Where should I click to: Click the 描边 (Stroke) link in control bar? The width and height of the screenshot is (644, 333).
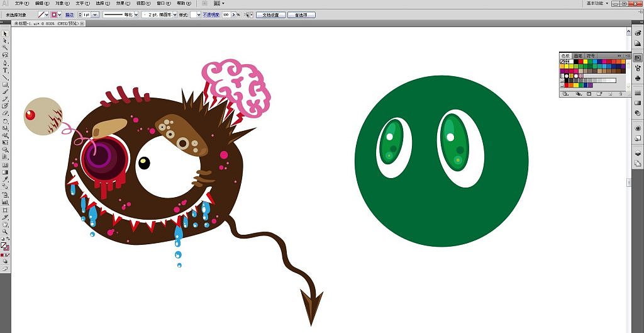[x=69, y=15]
